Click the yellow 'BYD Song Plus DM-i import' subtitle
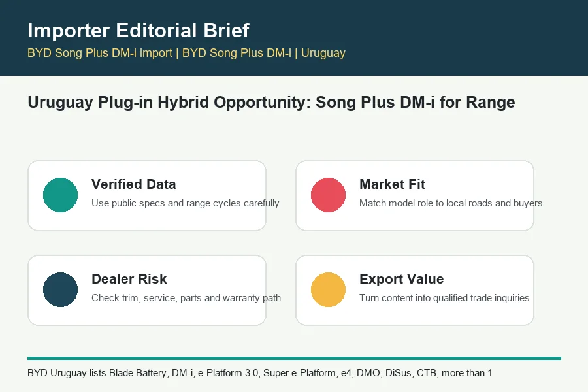The width and height of the screenshot is (588, 392). pos(186,53)
